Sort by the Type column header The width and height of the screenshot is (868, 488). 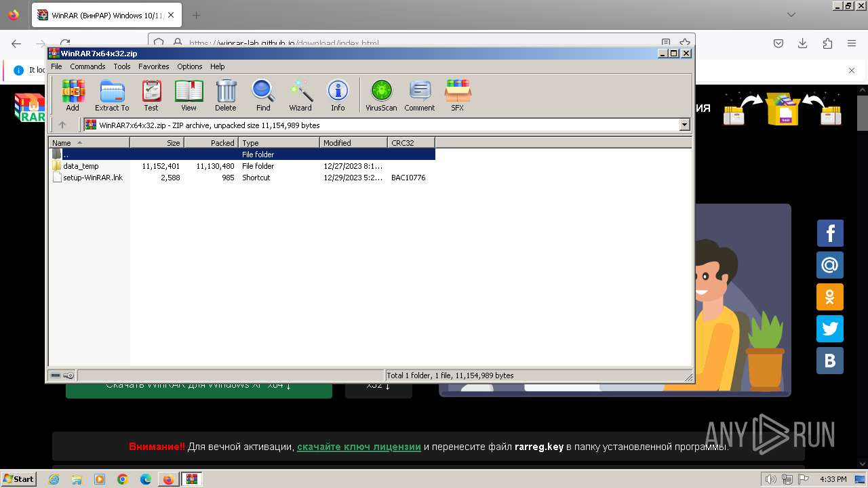(x=279, y=143)
